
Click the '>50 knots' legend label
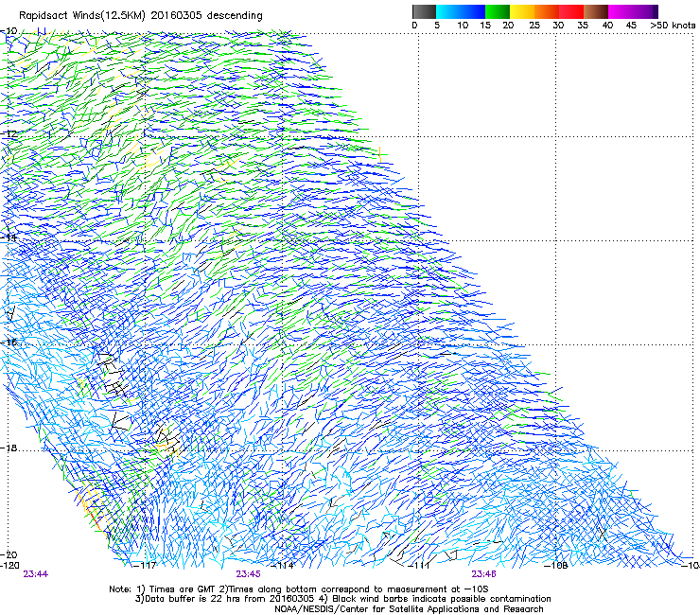click(x=673, y=26)
